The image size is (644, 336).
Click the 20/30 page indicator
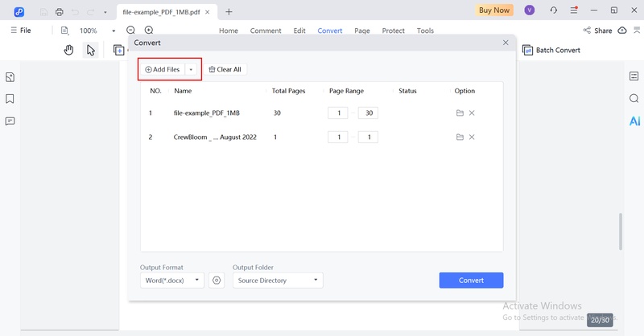point(600,320)
